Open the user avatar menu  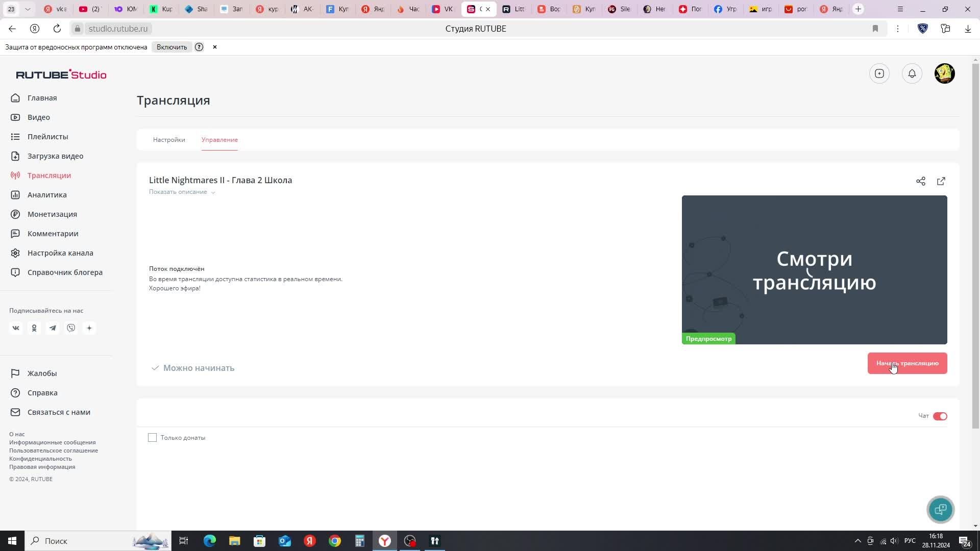point(944,73)
